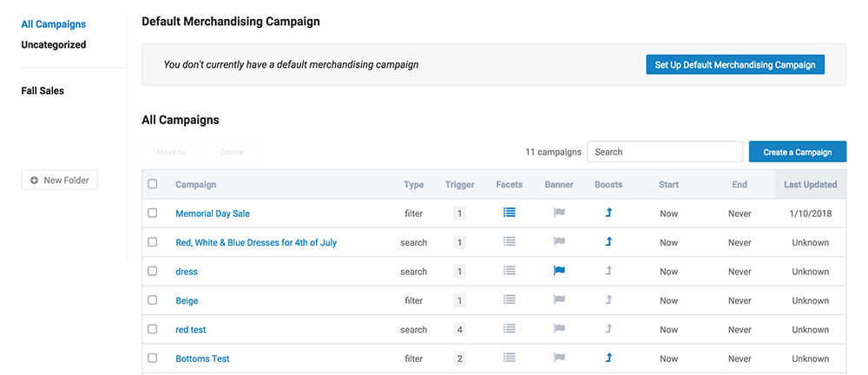The height and width of the screenshot is (375, 868).
Task: Focus the campaign Search input field
Action: coord(664,152)
